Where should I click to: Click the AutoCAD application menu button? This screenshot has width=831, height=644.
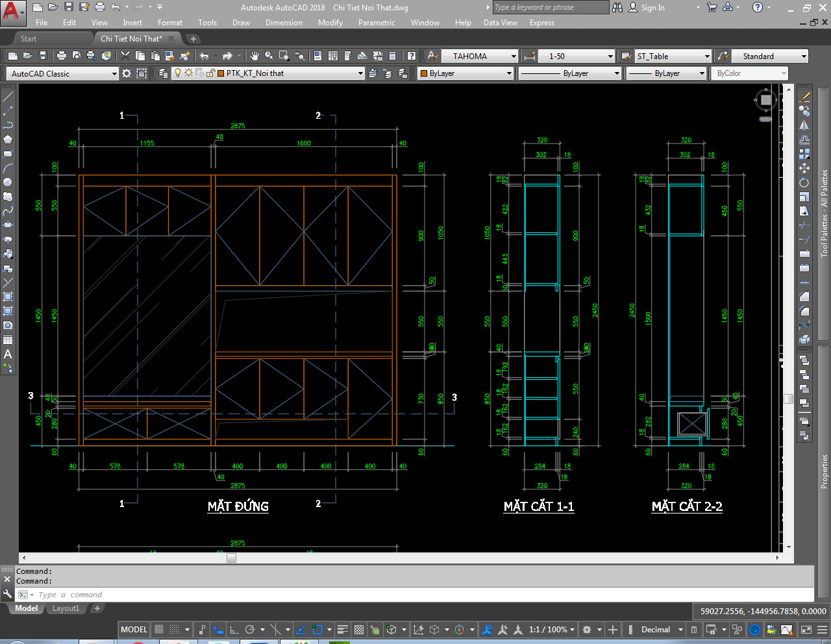click(x=12, y=12)
